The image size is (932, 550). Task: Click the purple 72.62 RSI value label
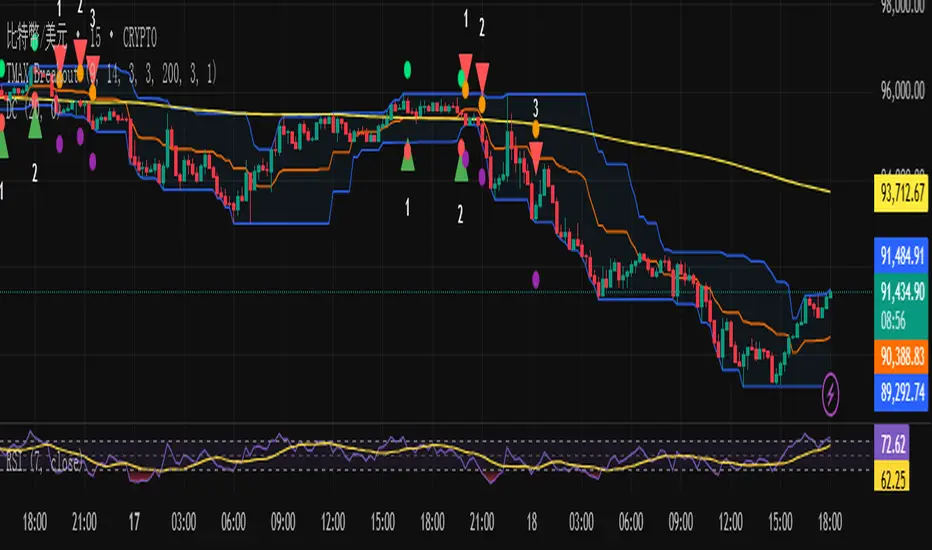(x=892, y=444)
